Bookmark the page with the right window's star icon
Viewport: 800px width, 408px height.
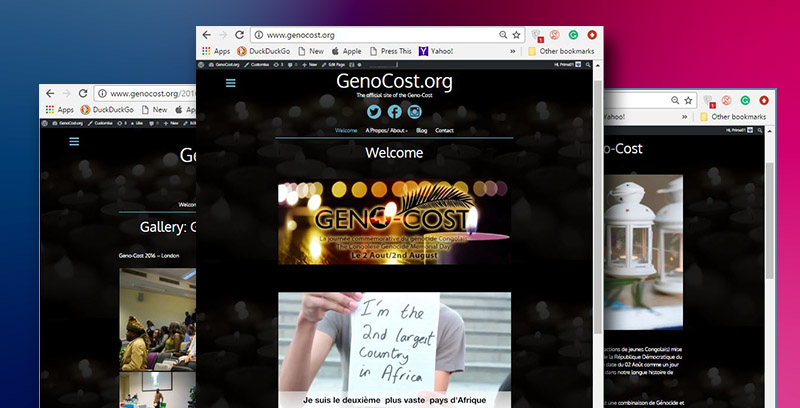(x=688, y=100)
